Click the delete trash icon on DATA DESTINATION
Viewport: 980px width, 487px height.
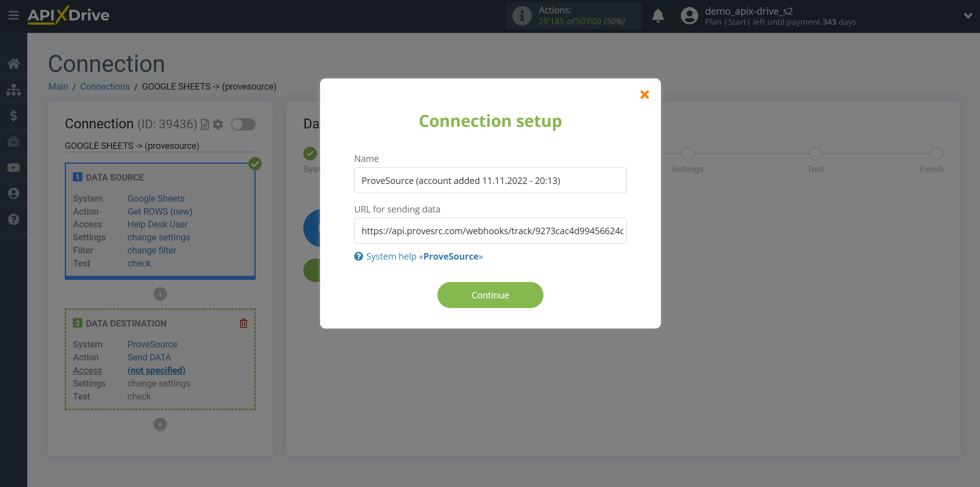[x=244, y=323]
